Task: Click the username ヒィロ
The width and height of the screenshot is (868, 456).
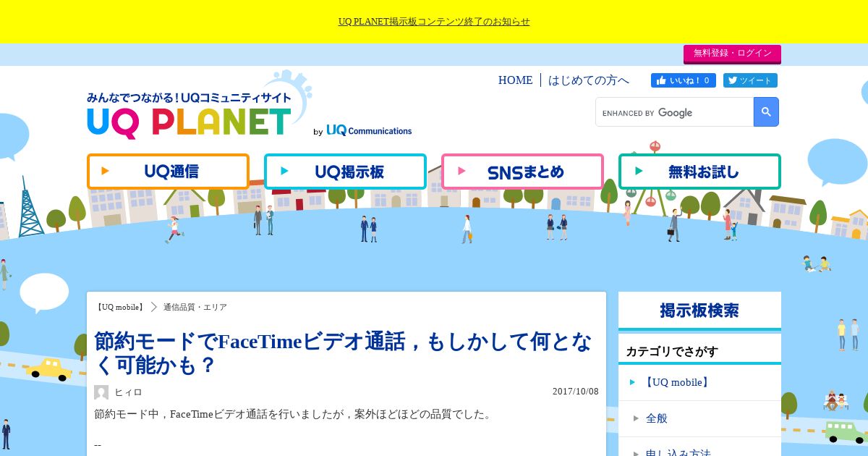Action: pos(129,392)
